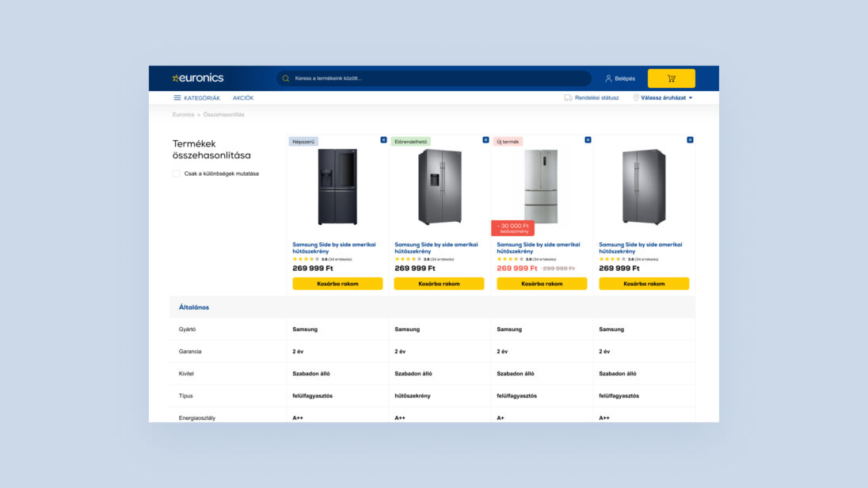Click the Előrendelhető badge
The image size is (868, 488).
coord(411,142)
